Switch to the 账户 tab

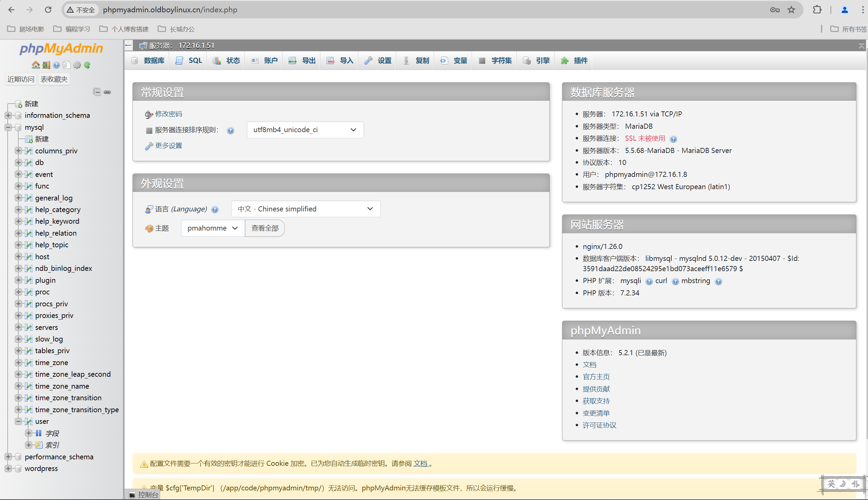point(264,61)
